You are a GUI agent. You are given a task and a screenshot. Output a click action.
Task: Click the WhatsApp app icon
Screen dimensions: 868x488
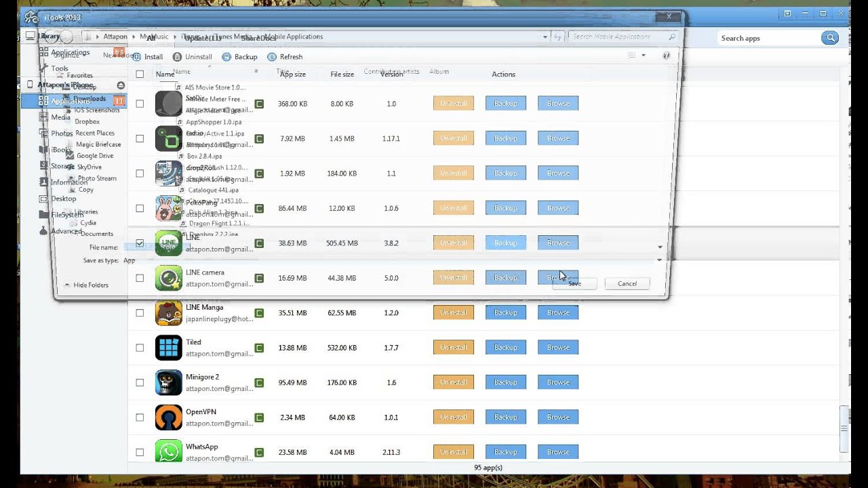coord(168,452)
